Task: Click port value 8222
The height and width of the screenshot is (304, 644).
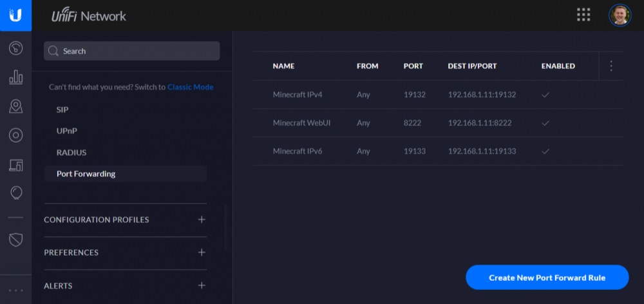Action: [x=412, y=123]
